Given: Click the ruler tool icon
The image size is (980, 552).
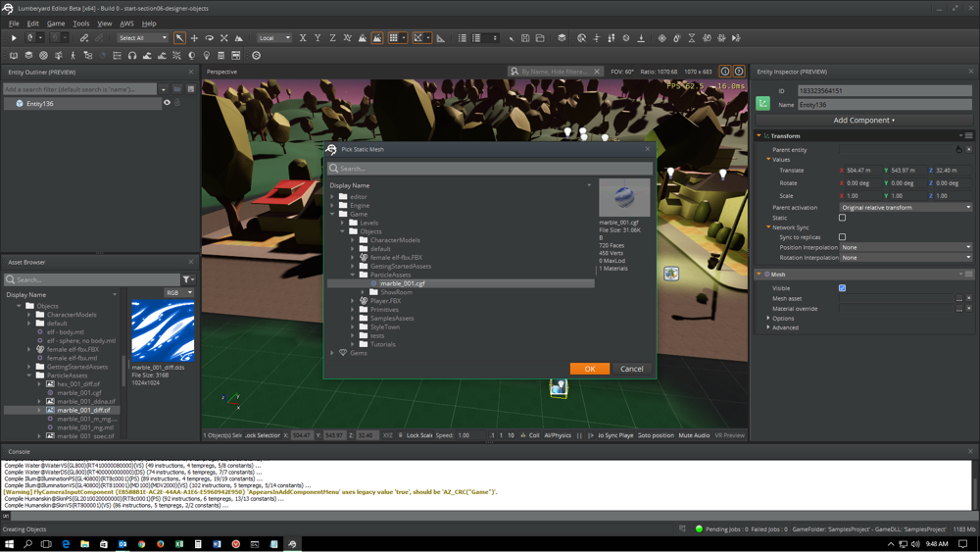Looking at the screenshot, I should 441,38.
